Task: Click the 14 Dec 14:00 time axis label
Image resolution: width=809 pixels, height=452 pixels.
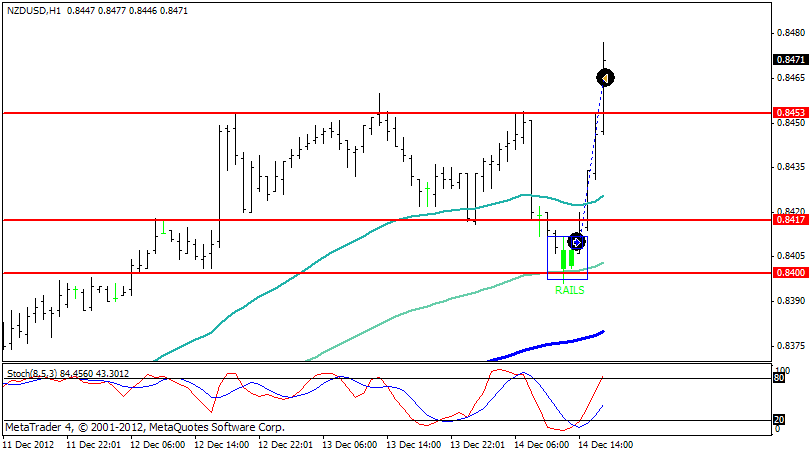Action: tap(606, 444)
